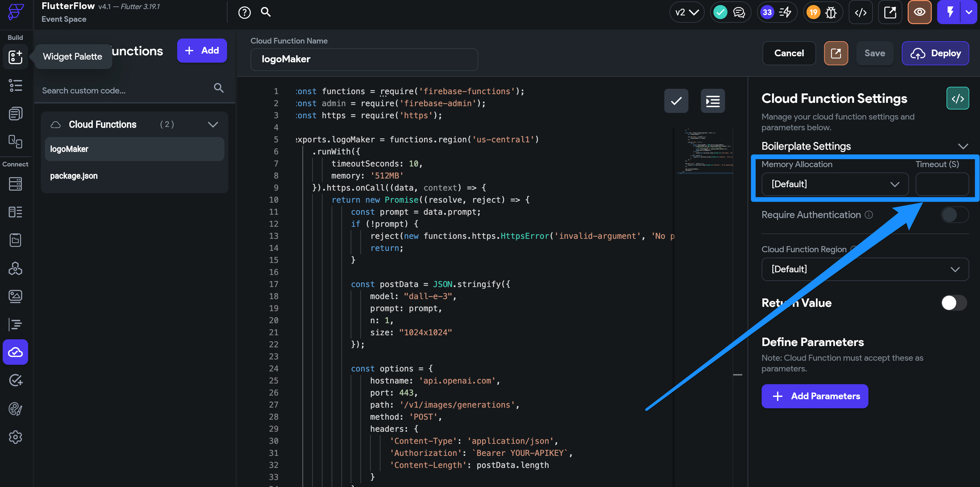The height and width of the screenshot is (487, 980).
Task: Toggle Require Authentication switch
Action: pyautogui.click(x=954, y=215)
